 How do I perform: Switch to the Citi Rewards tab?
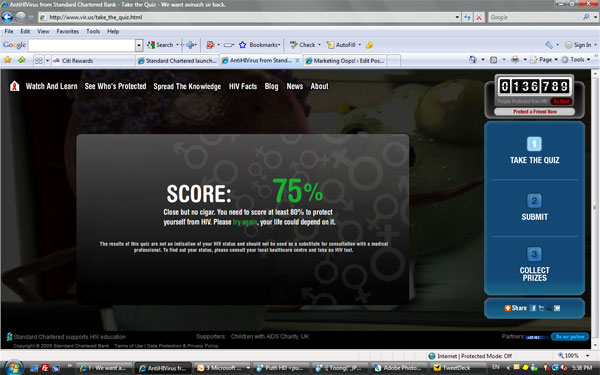[x=93, y=60]
